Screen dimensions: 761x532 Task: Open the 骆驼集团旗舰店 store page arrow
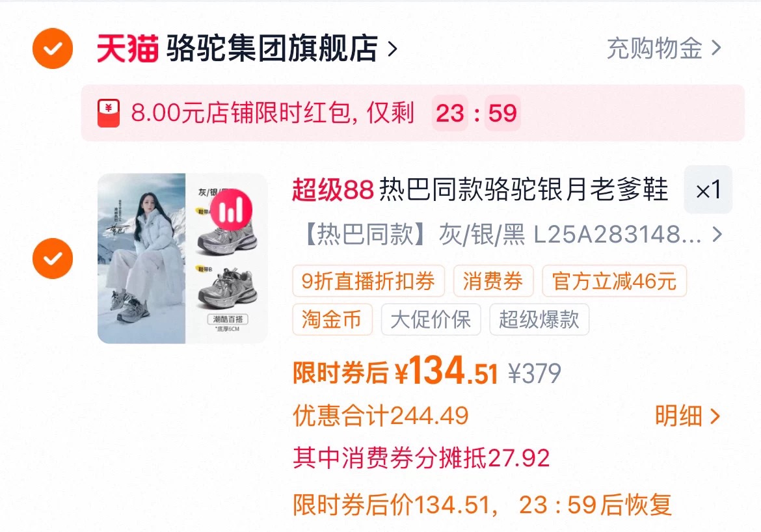tap(393, 49)
